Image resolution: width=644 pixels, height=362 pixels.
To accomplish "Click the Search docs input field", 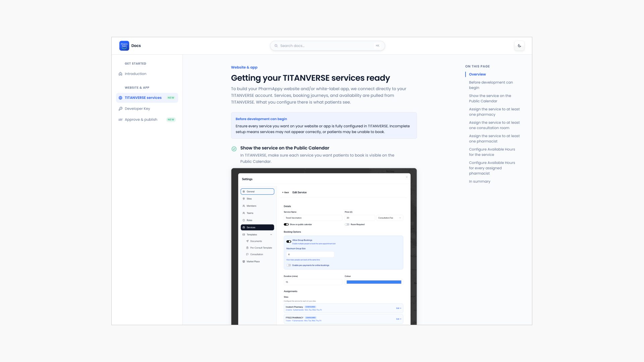I will (x=327, y=46).
